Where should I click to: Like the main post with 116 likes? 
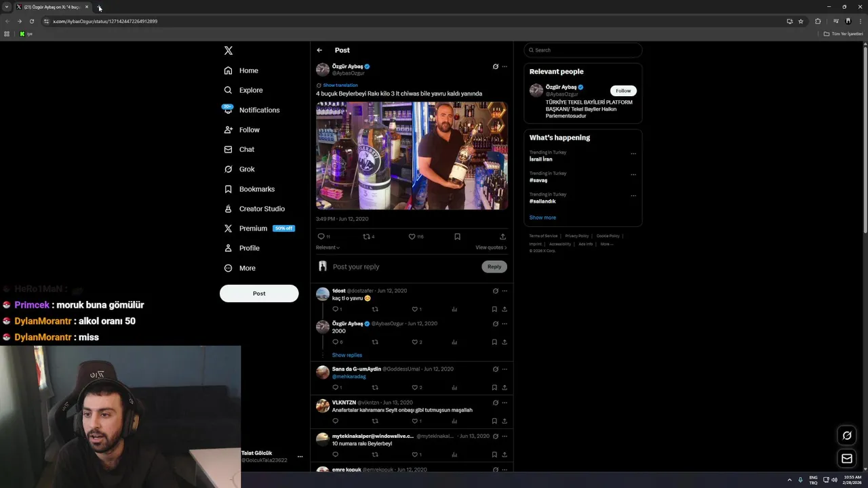coord(412,237)
